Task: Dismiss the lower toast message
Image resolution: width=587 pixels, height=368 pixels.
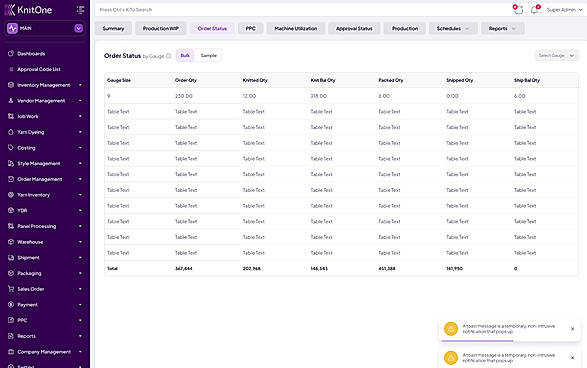Action: (x=572, y=358)
